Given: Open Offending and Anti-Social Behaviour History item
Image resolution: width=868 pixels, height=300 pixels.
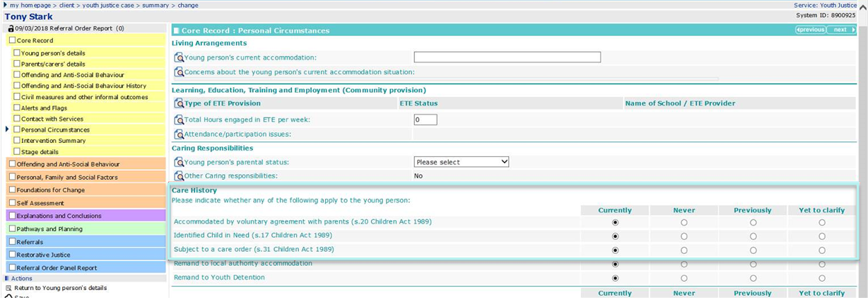Looking at the screenshot, I should pyautogui.click(x=83, y=86).
